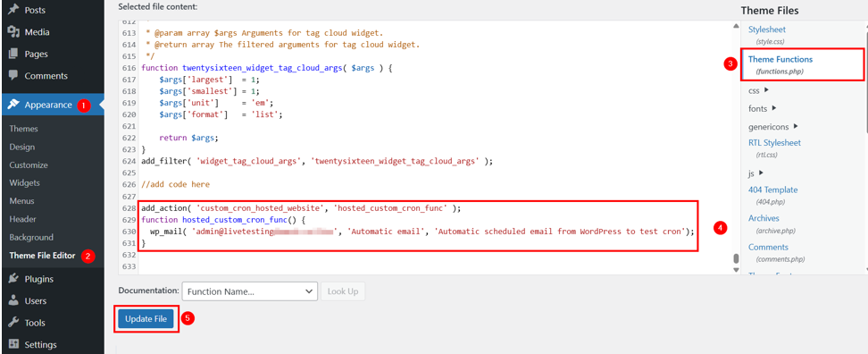Open Customize submenu item
Image resolution: width=868 pixels, height=354 pixels.
[29, 165]
